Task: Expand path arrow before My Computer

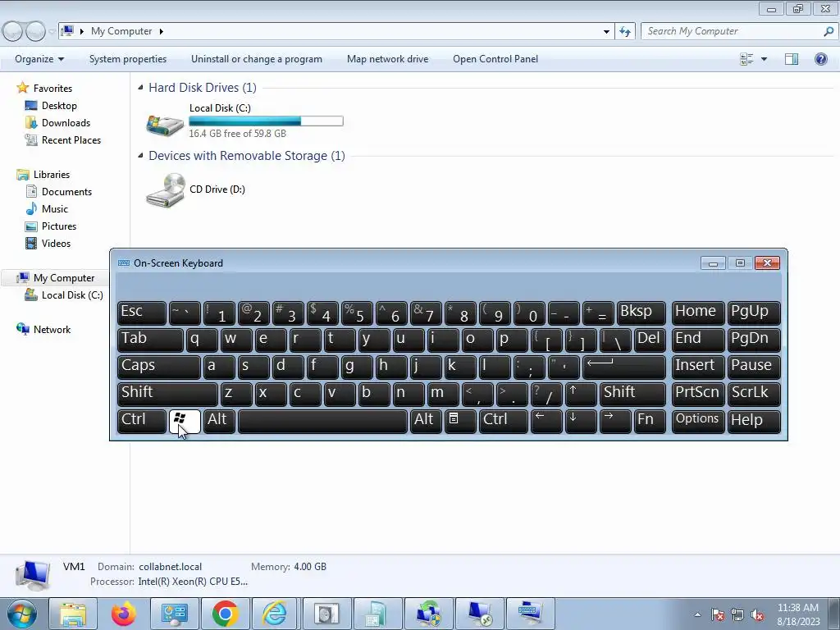Action: point(81,32)
